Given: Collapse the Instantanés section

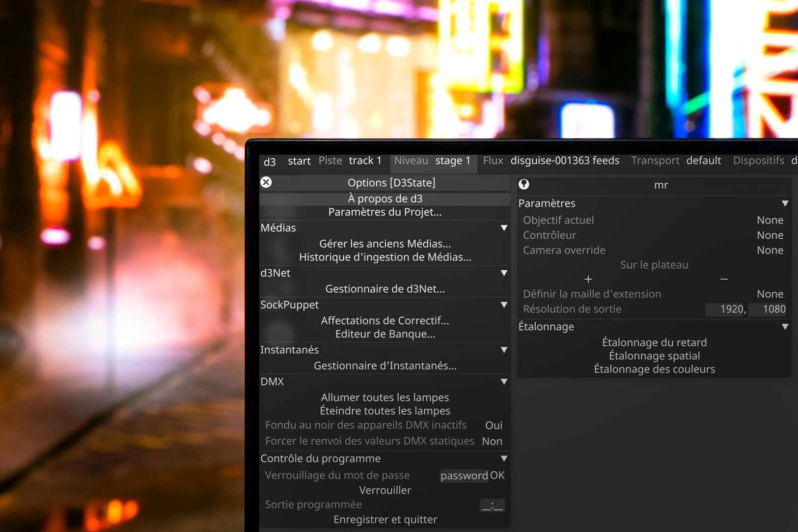Looking at the screenshot, I should coord(504,350).
